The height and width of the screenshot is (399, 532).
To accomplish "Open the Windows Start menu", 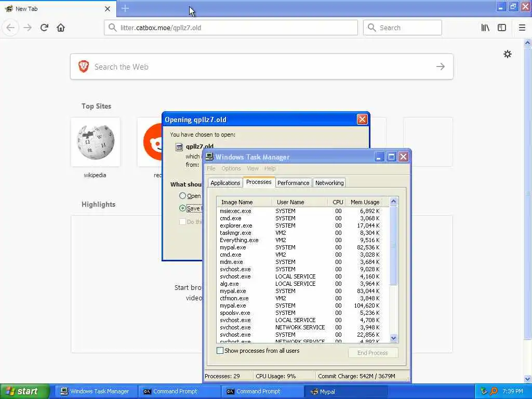I will [24, 391].
